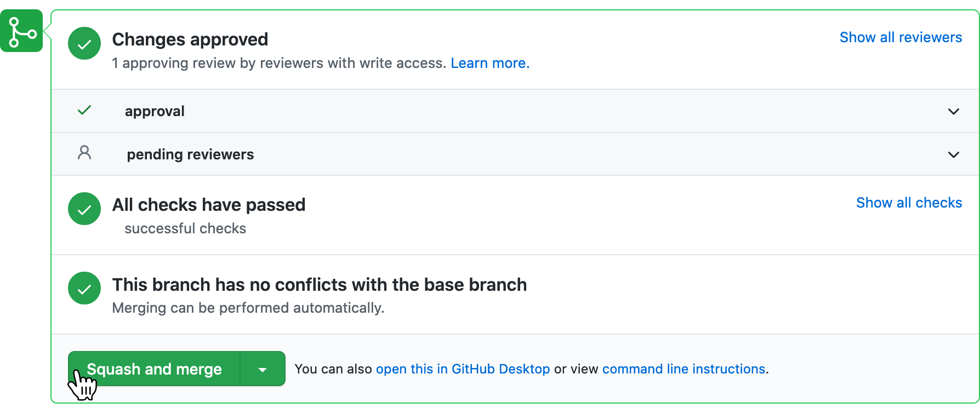Select the pending reviewers row label
This screenshot has width=980, height=414.
(190, 154)
